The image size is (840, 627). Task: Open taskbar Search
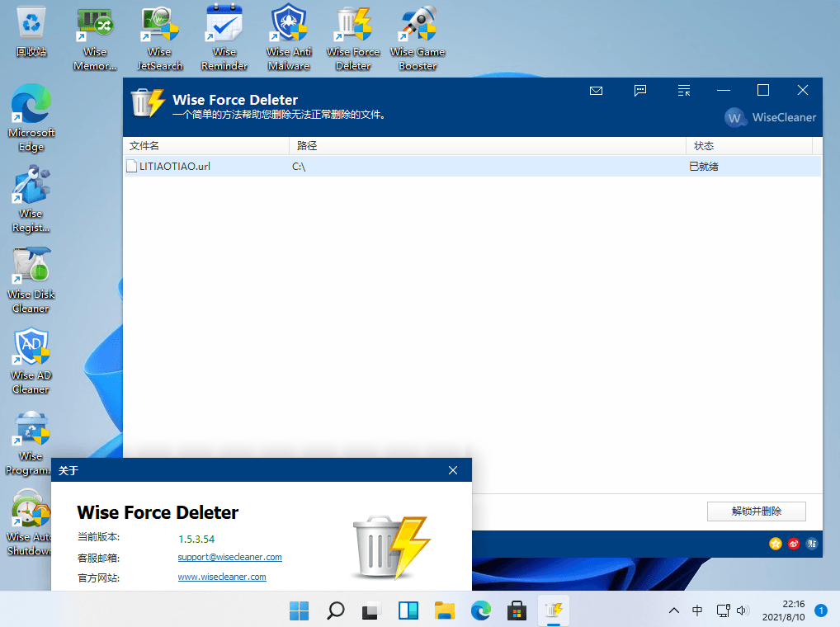click(x=335, y=610)
